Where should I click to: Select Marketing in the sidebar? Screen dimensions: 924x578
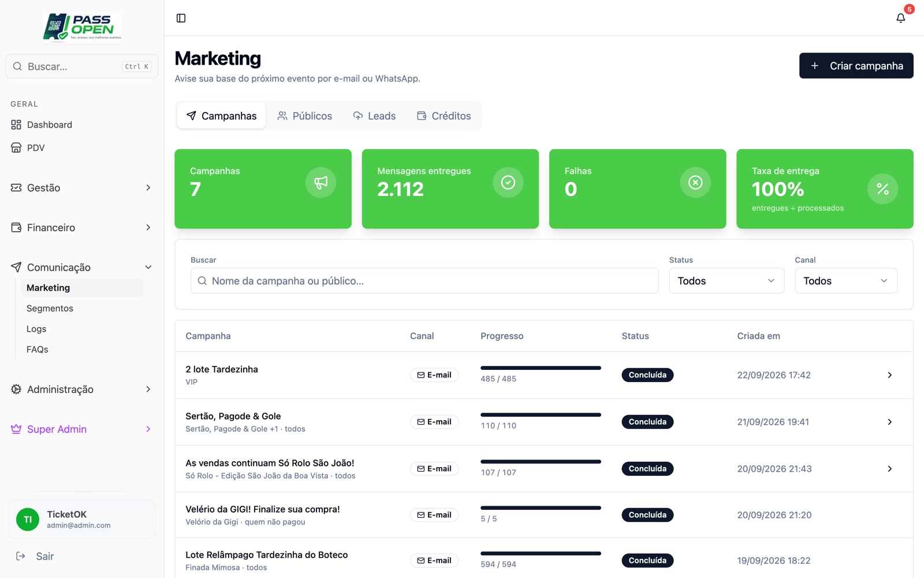tap(82, 288)
